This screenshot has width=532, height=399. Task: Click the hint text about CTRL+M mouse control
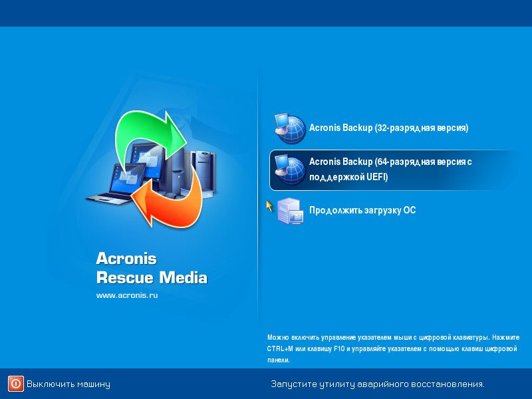pos(393,348)
